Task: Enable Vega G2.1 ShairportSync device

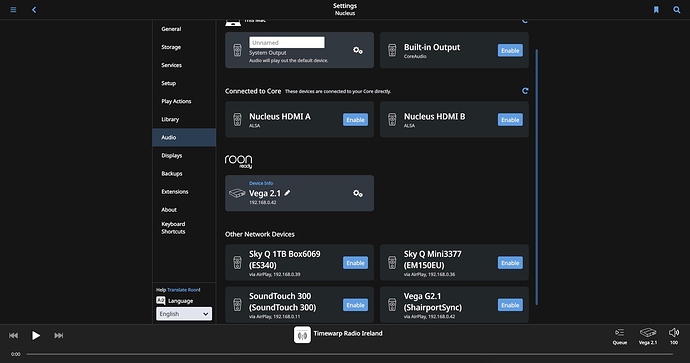Action: pyautogui.click(x=510, y=305)
